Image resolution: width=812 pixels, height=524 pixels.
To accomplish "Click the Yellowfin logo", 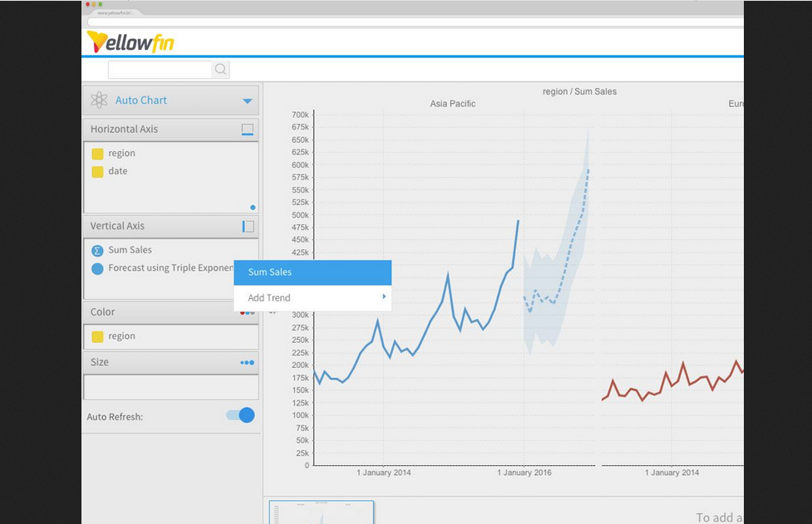I will point(130,42).
